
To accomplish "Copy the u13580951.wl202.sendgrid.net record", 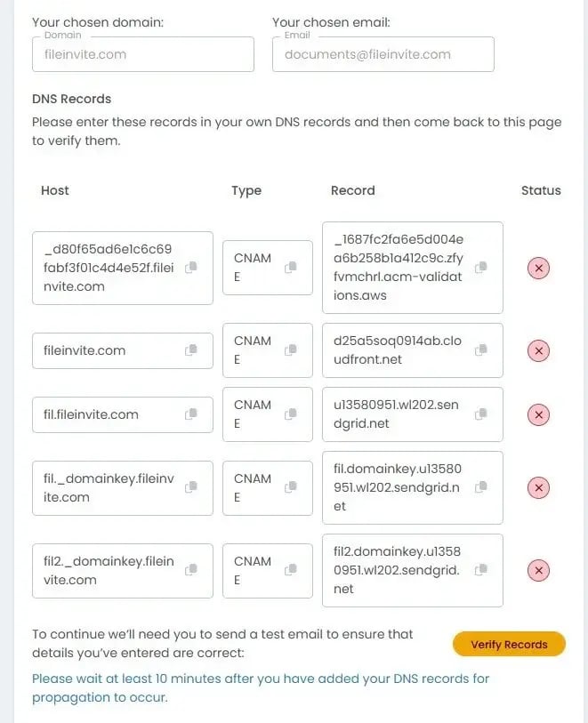I will [481, 414].
